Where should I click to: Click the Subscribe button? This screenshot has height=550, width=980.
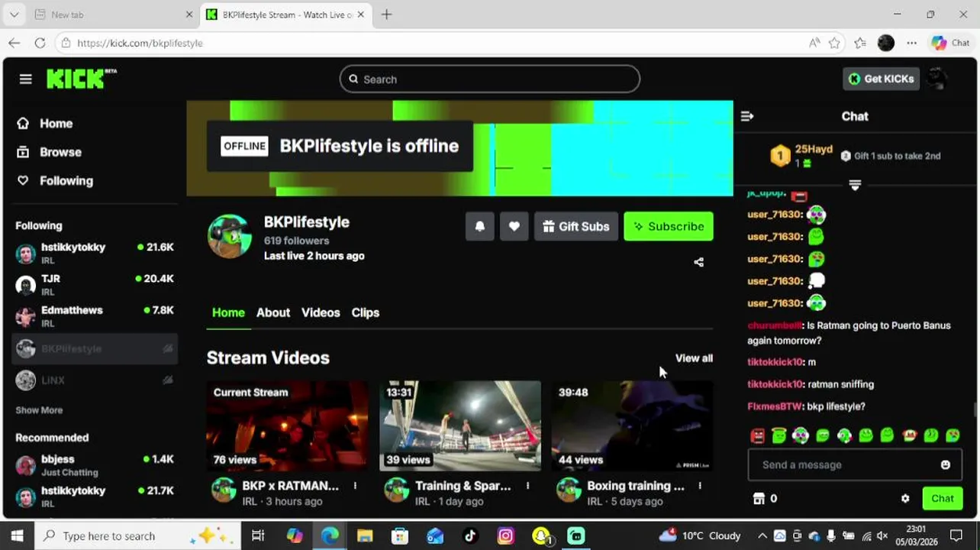point(669,226)
